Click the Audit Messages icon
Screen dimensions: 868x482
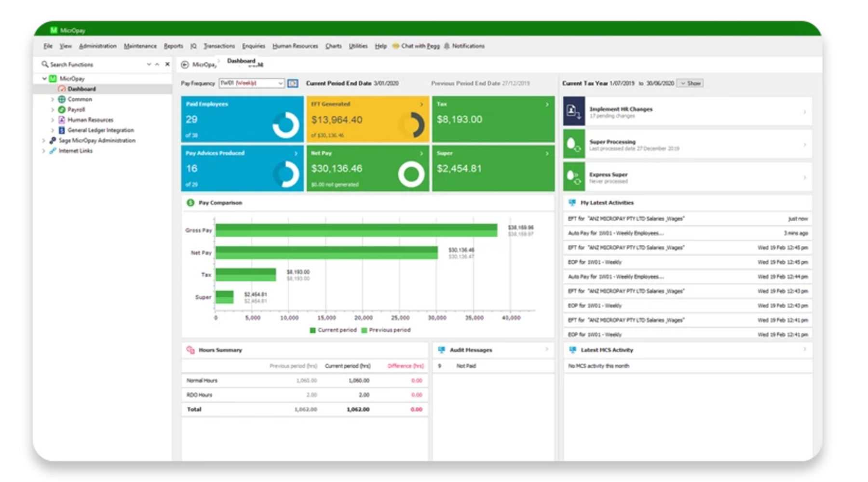pyautogui.click(x=441, y=350)
